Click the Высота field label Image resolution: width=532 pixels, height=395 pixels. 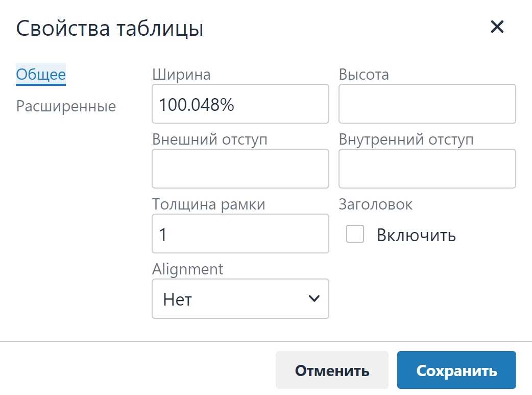tap(364, 75)
